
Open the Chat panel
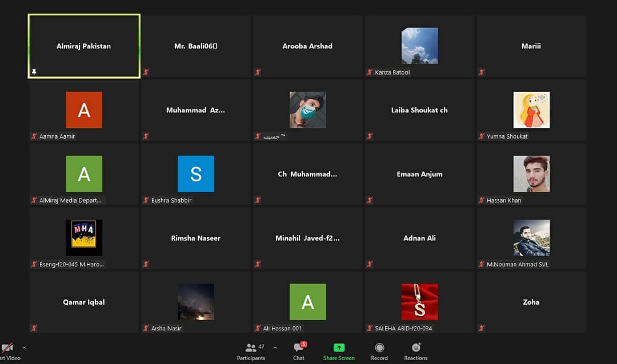[299, 351]
